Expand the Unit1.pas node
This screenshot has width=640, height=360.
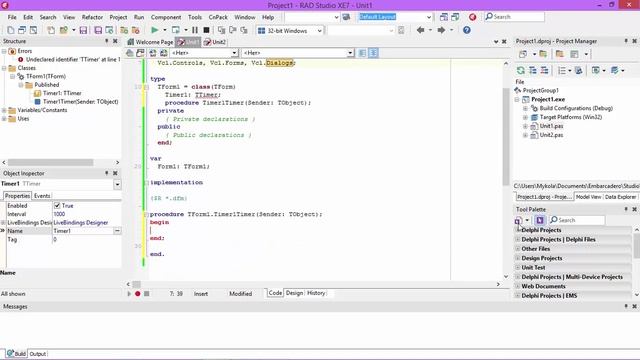point(526,127)
